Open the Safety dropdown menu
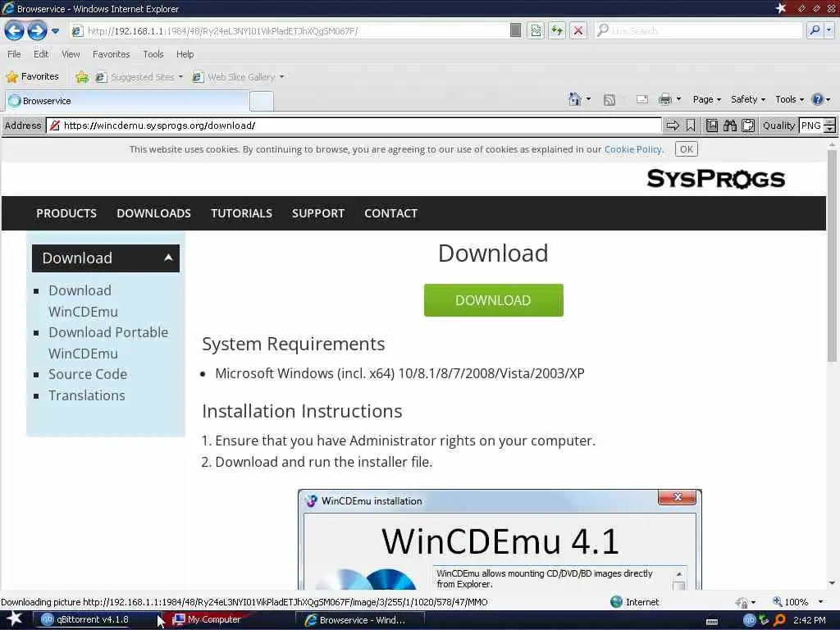 point(748,99)
